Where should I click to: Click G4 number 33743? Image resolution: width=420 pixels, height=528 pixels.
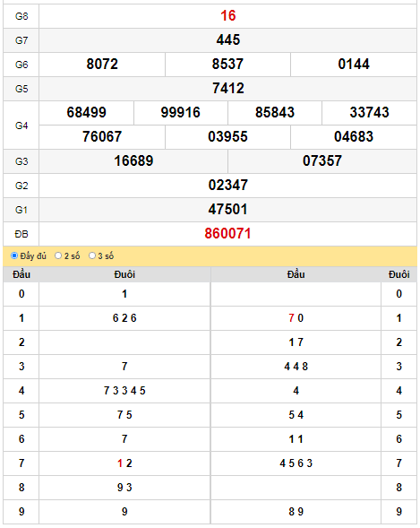369,112
